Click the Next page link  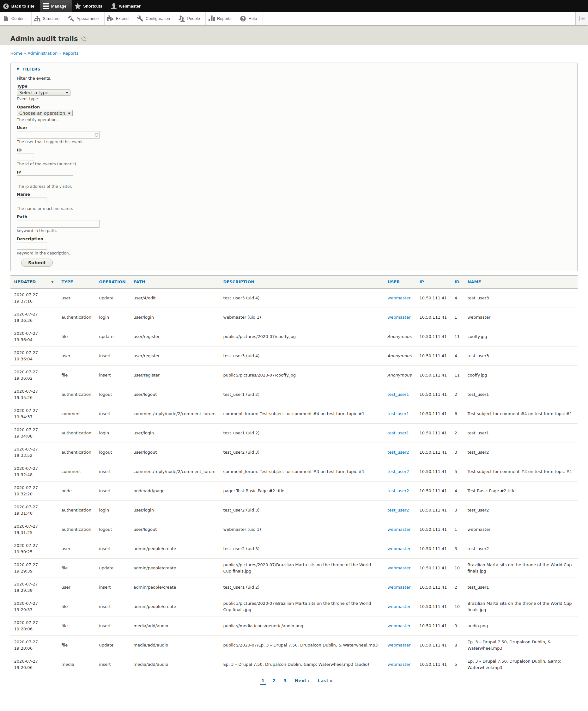(302, 681)
